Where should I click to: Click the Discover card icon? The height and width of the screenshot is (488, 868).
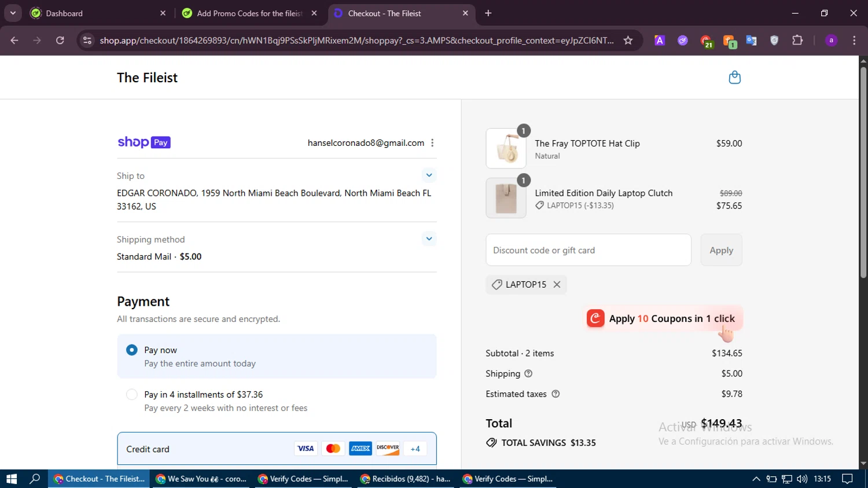point(388,449)
